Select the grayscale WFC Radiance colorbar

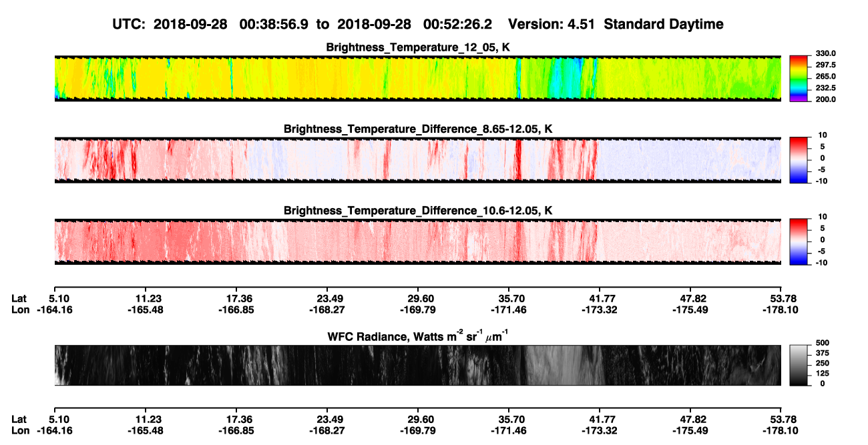tap(799, 365)
